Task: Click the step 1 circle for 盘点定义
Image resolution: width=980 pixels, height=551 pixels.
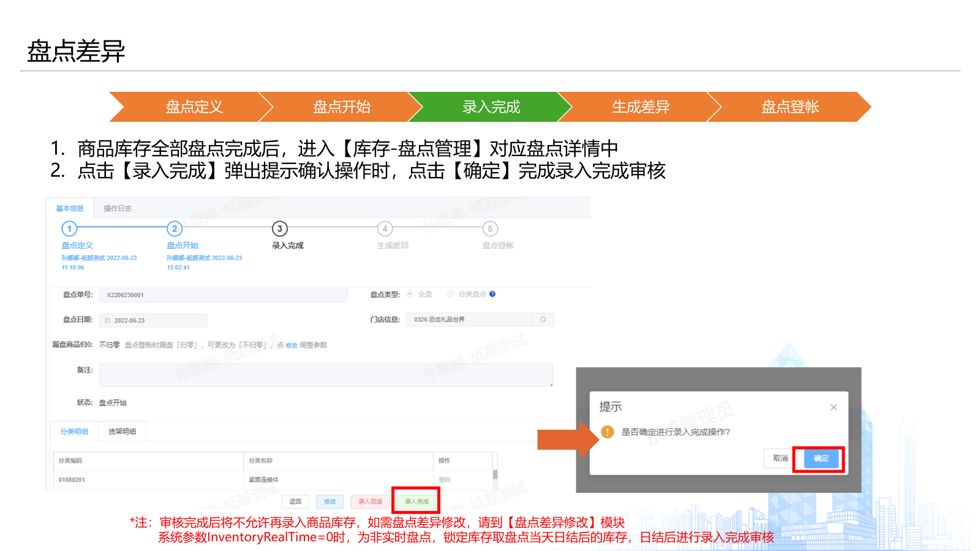Action: pyautogui.click(x=69, y=229)
